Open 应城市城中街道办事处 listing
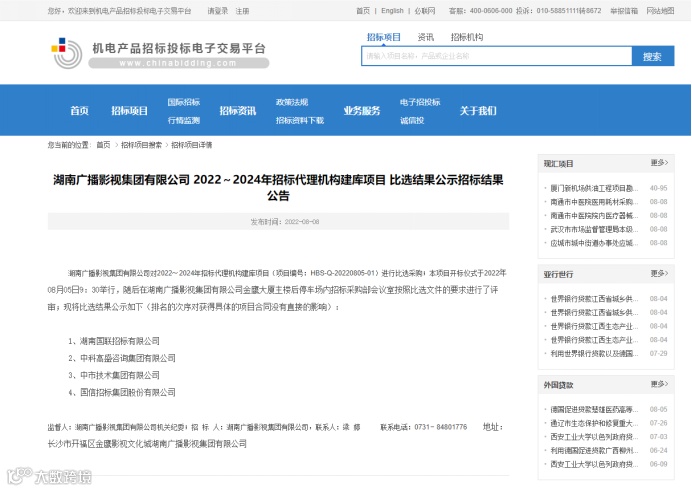692x491 pixels. coord(594,243)
